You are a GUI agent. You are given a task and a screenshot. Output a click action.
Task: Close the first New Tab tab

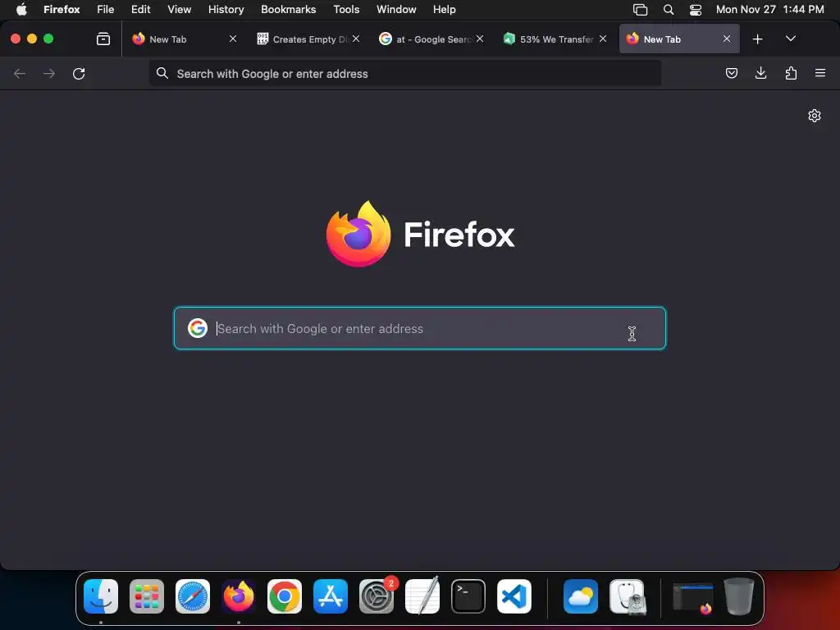click(233, 39)
